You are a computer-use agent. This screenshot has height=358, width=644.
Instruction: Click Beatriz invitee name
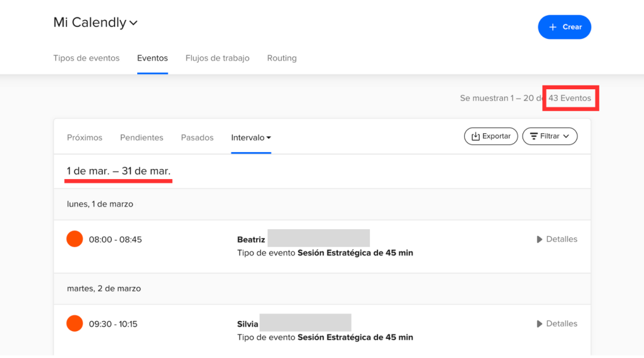click(251, 240)
